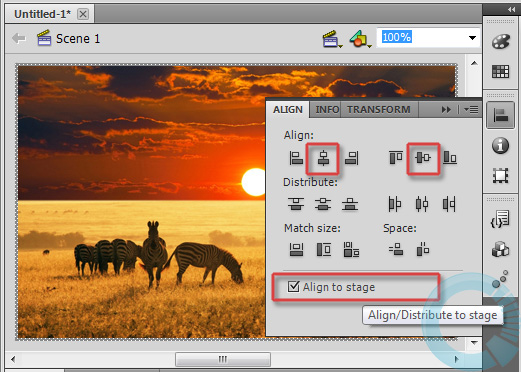Image resolution: width=521 pixels, height=372 pixels.
Task: Click the horizontal scrollbar right arrow
Action: 457,359
